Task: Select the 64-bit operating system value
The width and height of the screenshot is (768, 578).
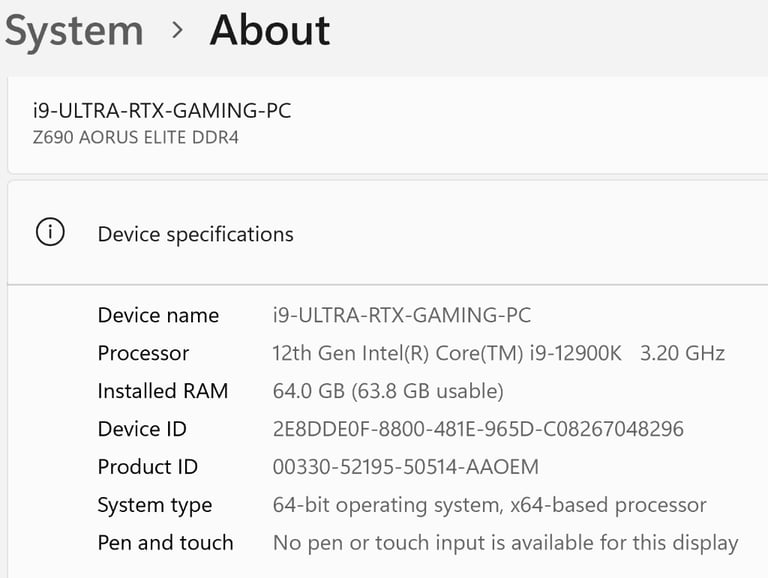Action: [489, 506]
